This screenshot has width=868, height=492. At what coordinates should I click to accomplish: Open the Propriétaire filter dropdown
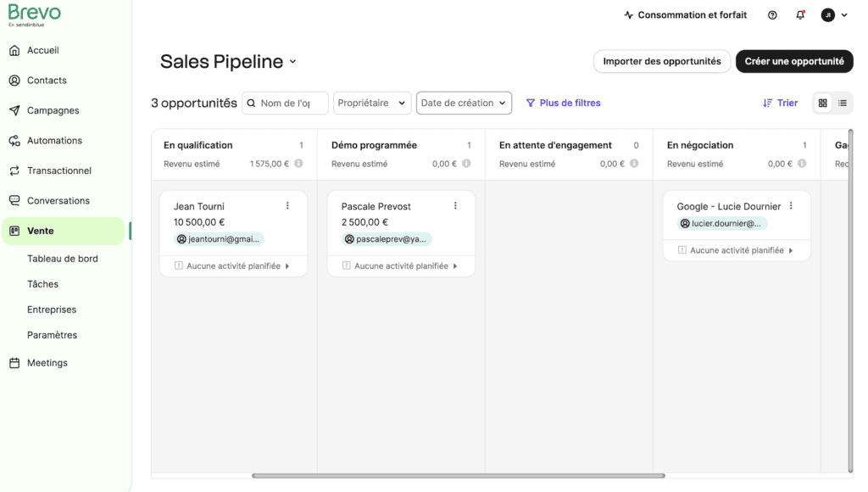(372, 103)
